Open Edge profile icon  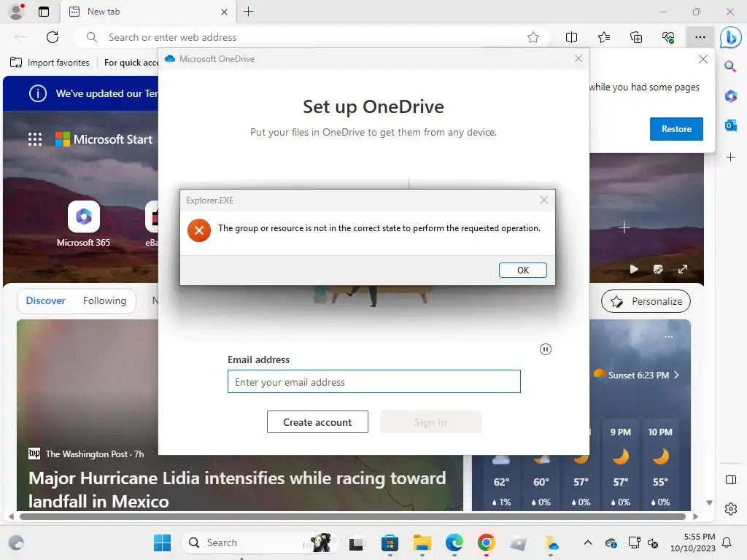point(17,12)
